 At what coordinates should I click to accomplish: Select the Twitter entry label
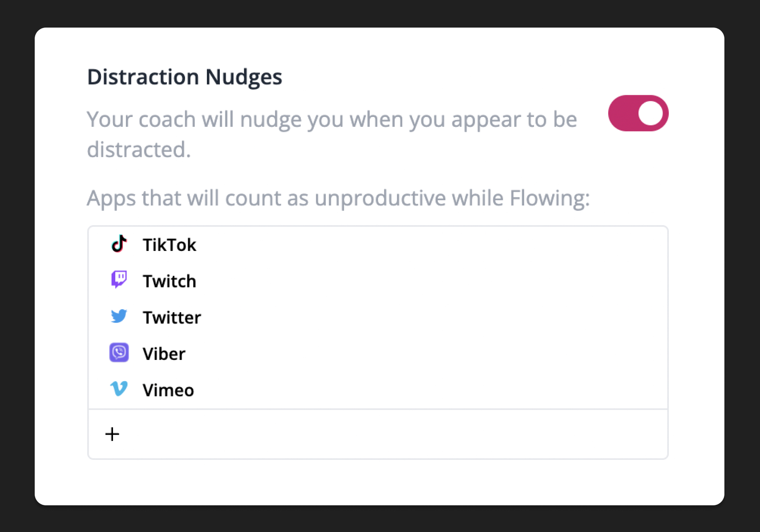172,318
